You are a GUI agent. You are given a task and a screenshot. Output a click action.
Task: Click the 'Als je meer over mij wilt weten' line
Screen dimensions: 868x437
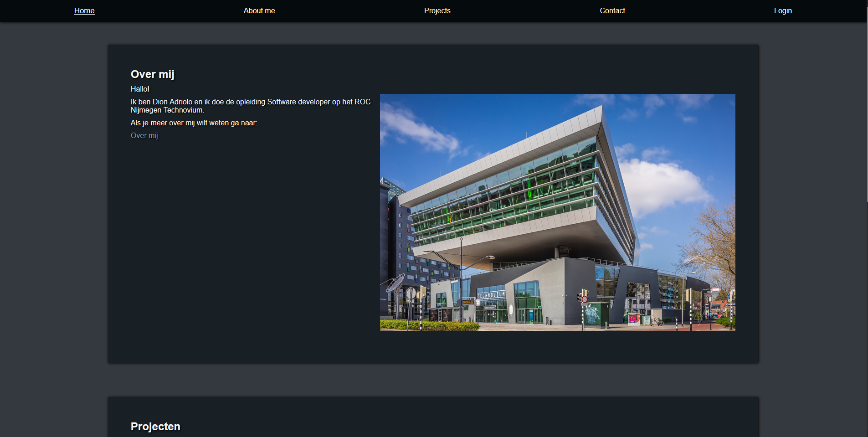point(194,123)
